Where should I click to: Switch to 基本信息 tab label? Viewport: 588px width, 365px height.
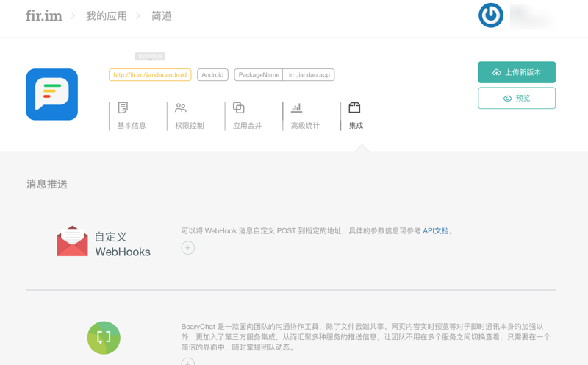(x=132, y=125)
